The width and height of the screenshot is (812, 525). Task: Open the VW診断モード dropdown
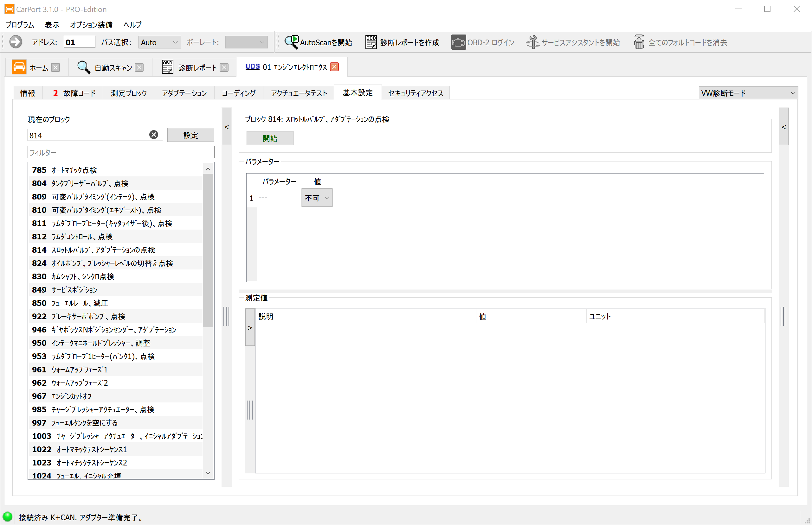pos(748,93)
